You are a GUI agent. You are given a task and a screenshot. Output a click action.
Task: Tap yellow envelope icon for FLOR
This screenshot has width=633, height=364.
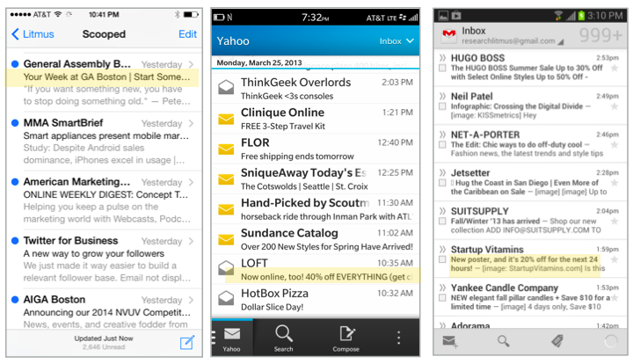[226, 149]
